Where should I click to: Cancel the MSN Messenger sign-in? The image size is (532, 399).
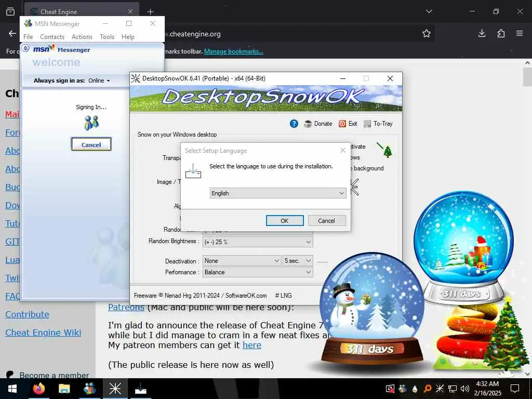91,144
